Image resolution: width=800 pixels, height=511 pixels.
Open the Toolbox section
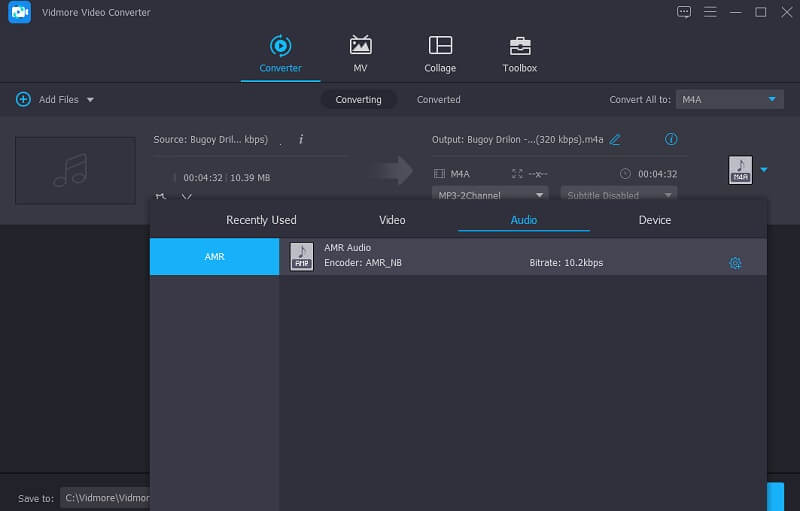point(519,53)
